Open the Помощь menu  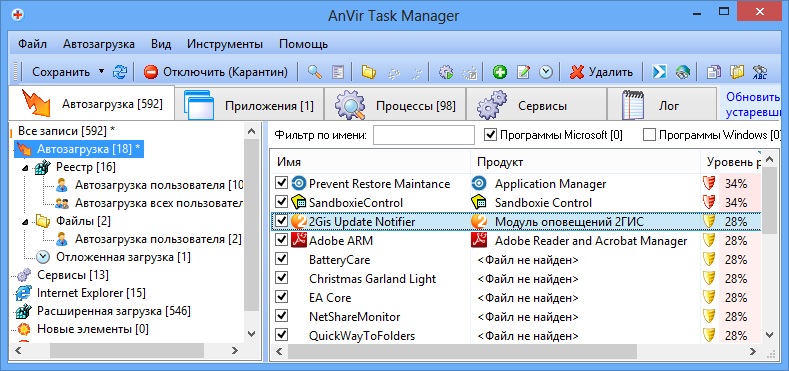[x=303, y=44]
